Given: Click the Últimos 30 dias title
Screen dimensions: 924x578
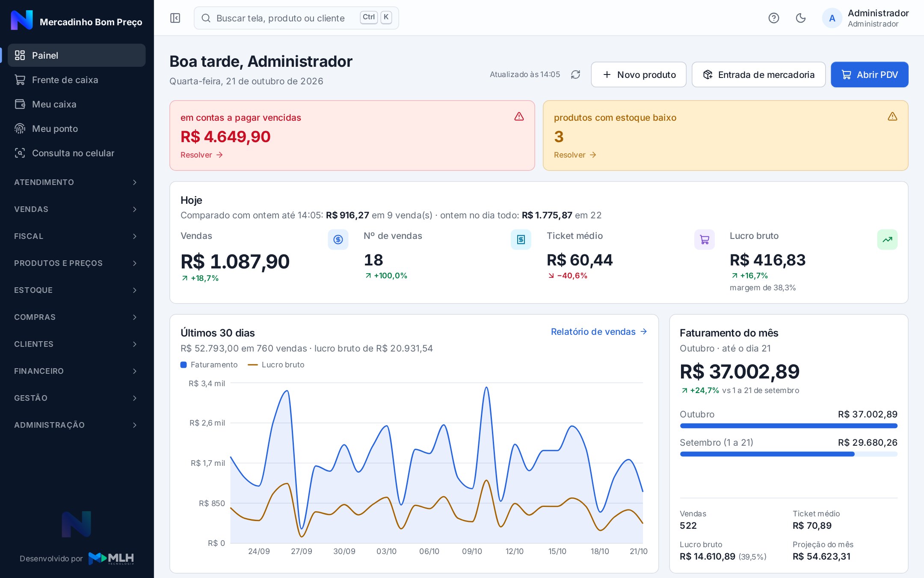Looking at the screenshot, I should [x=218, y=333].
